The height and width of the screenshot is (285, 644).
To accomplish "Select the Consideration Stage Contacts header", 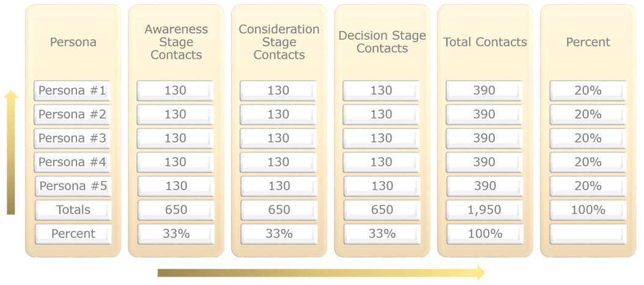I will point(279,42).
